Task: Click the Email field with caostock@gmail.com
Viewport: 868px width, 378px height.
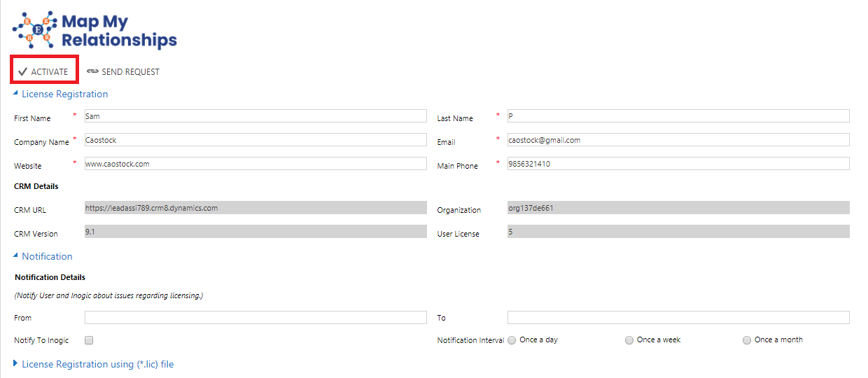Action: coord(678,140)
